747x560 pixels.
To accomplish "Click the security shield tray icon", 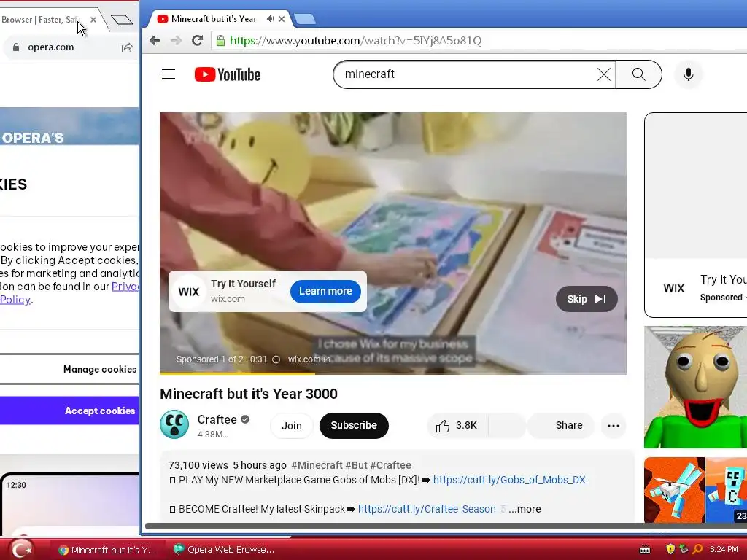I will [x=670, y=549].
